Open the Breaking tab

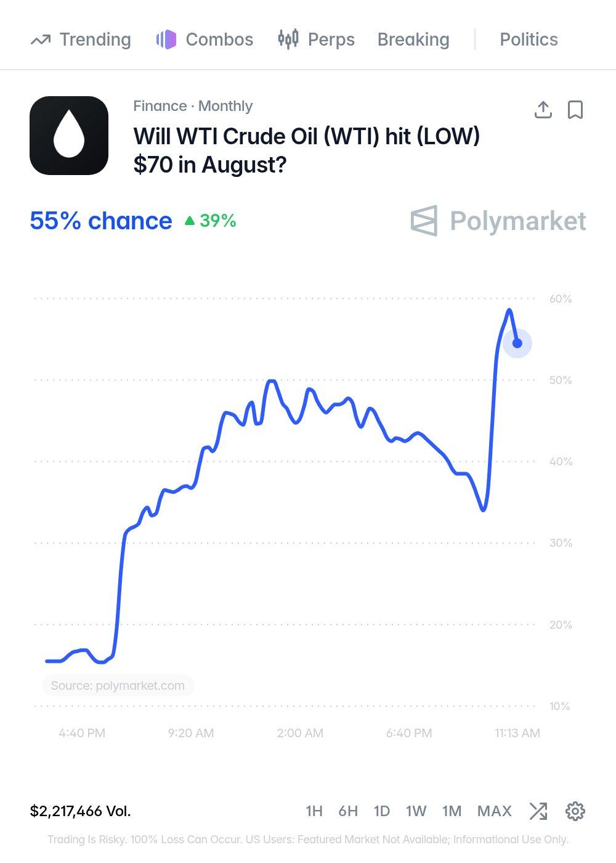[413, 39]
